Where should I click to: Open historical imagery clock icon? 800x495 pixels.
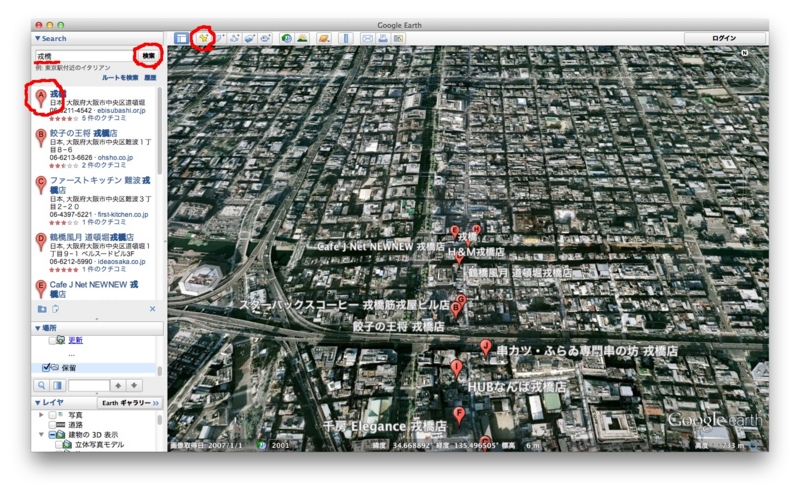pos(287,38)
